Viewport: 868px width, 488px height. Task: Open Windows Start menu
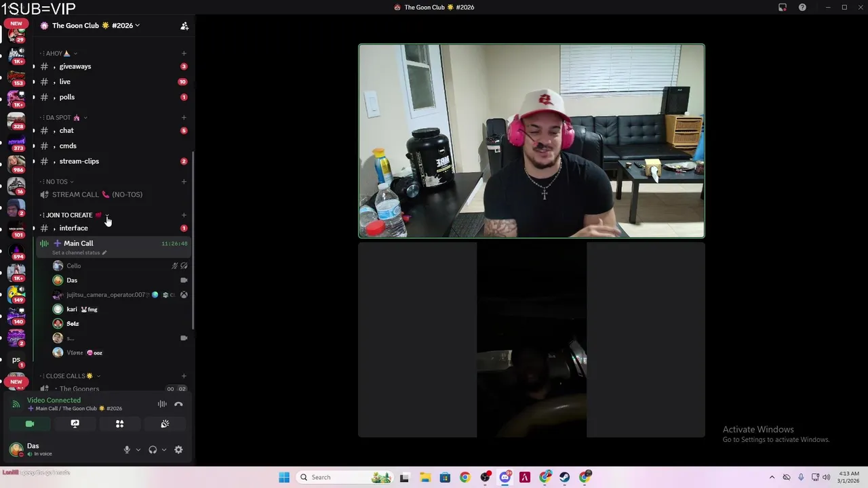(x=284, y=477)
